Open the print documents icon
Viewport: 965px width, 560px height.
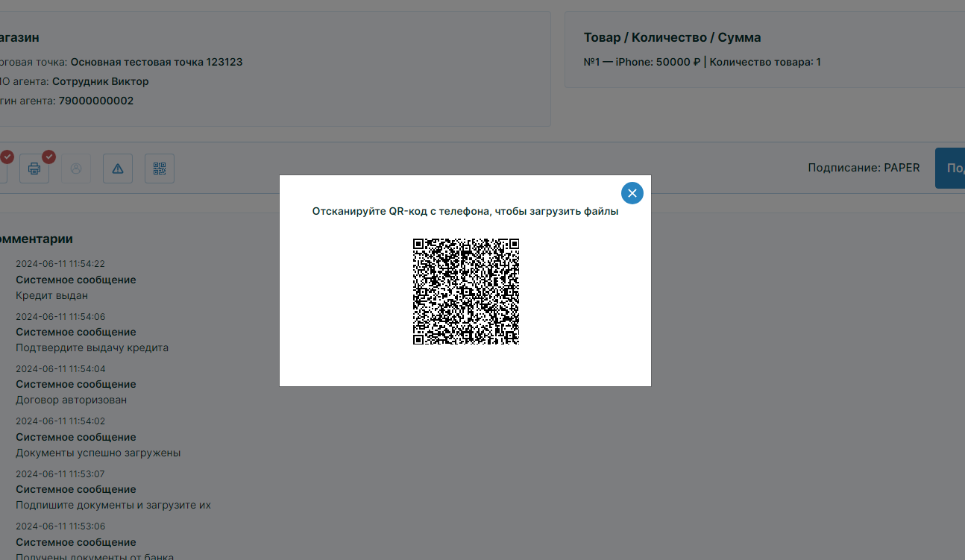(x=34, y=169)
